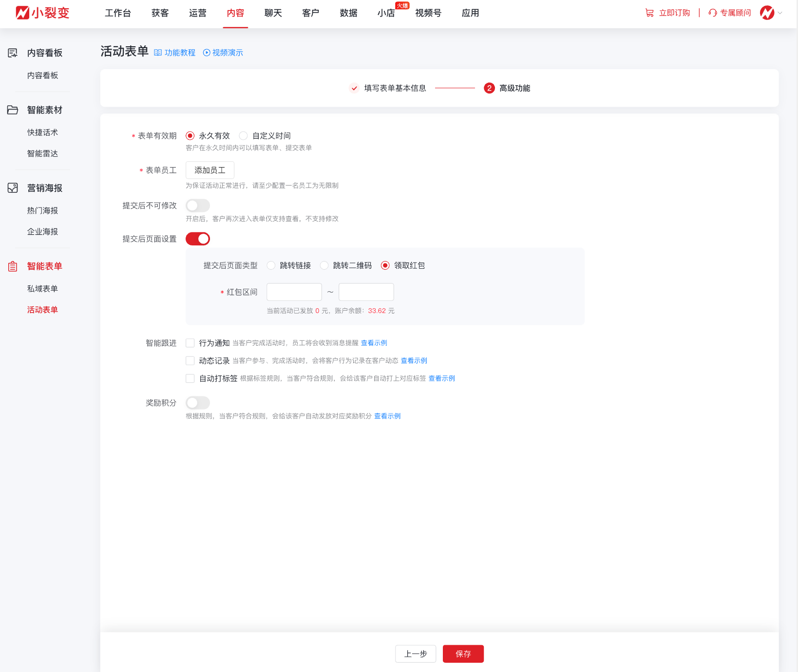Open the 内容 top menu
The image size is (798, 672).
(236, 13)
